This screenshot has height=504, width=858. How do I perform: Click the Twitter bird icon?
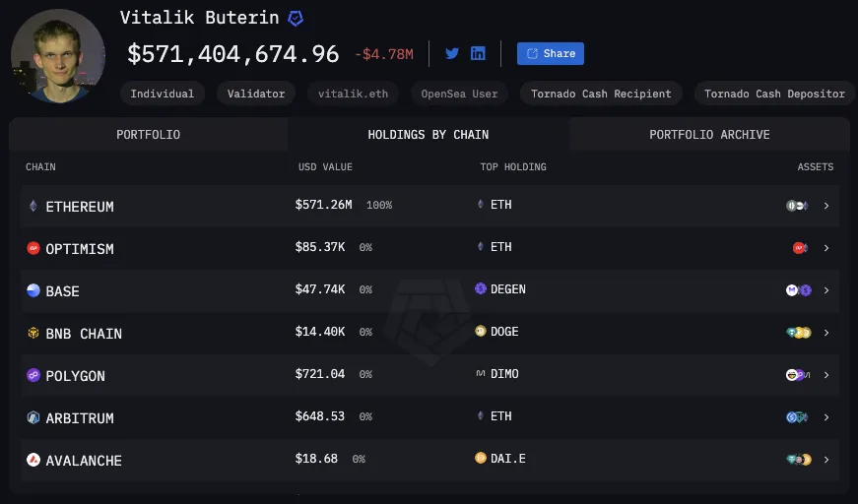click(x=452, y=53)
